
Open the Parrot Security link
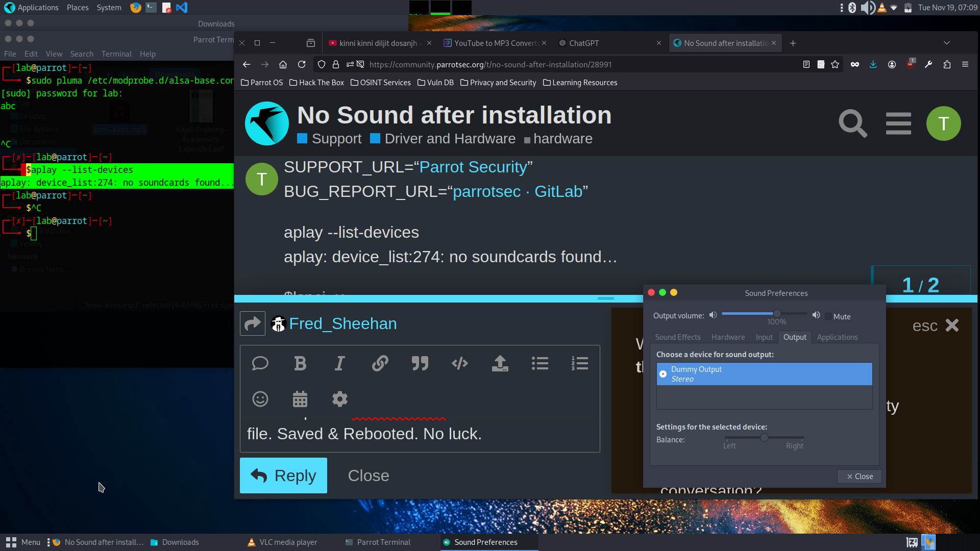click(473, 167)
